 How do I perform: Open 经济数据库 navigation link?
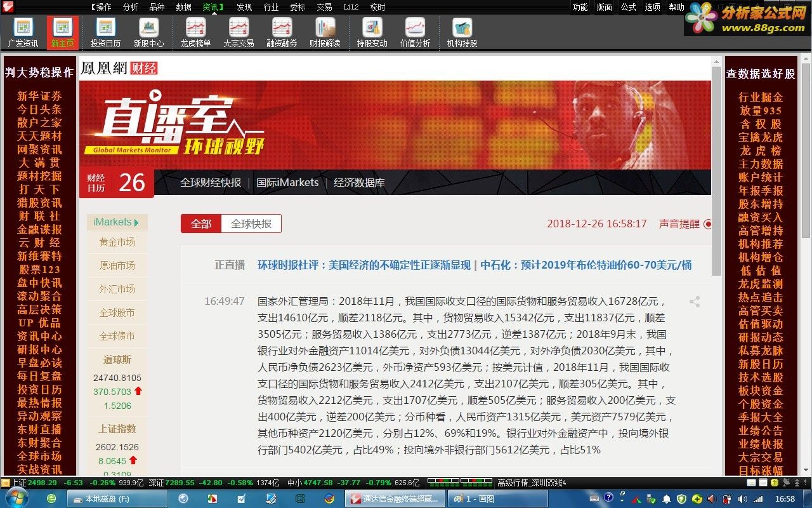coord(359,182)
